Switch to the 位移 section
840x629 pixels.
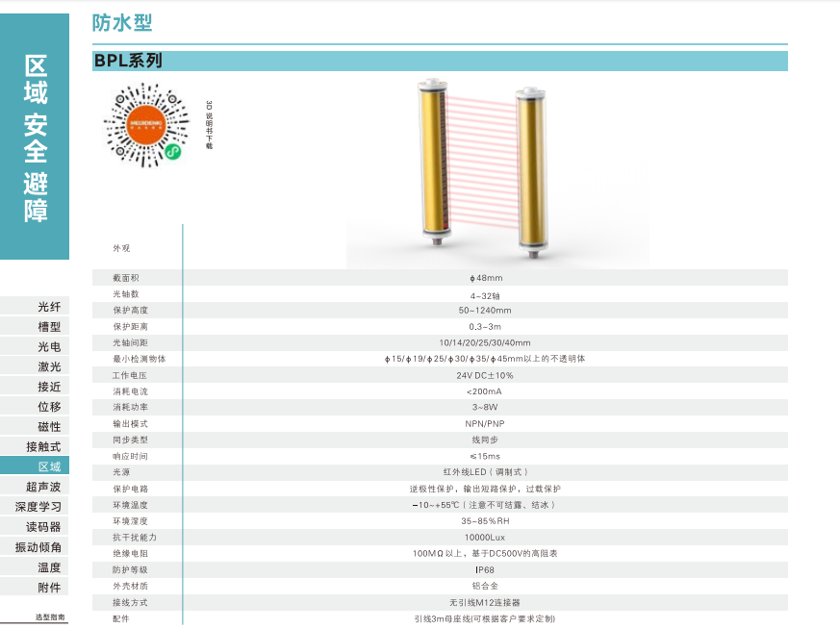(49, 407)
